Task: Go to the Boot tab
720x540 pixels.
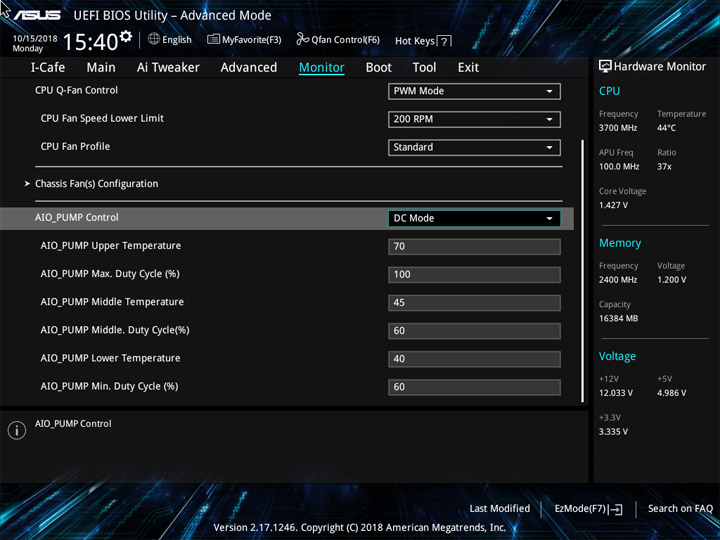Action: click(379, 68)
